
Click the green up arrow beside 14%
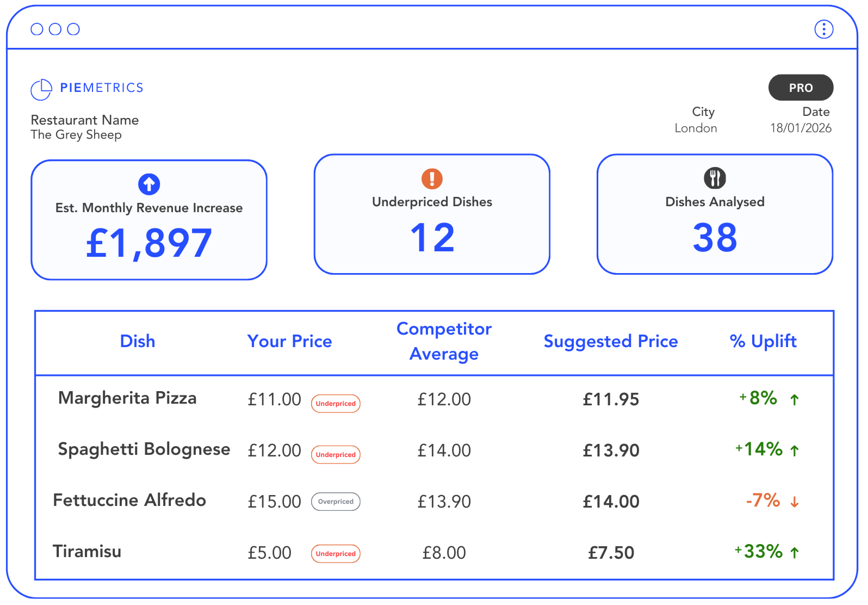(x=795, y=450)
